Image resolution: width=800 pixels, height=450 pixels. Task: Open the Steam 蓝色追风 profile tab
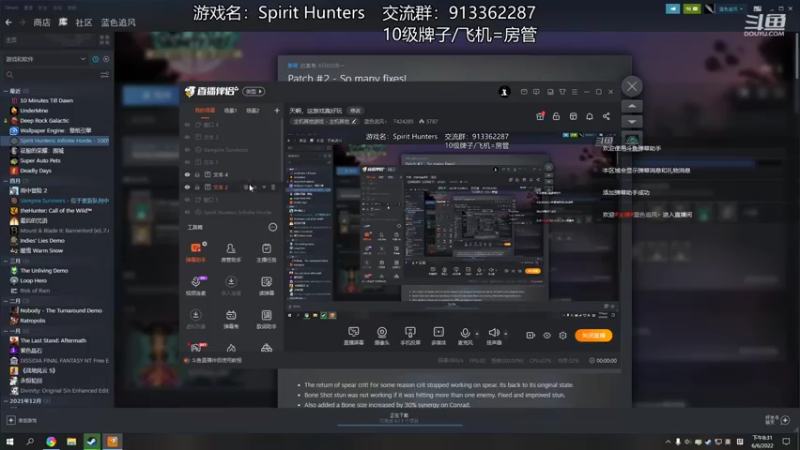[x=118, y=22]
